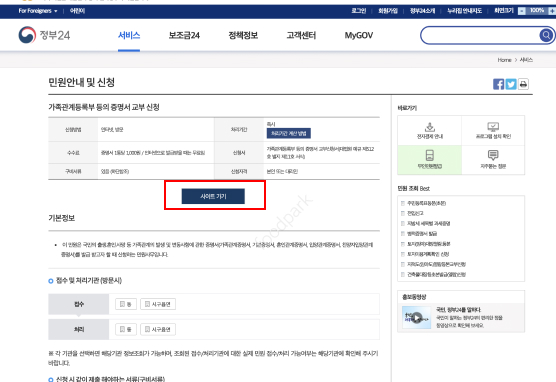Select the 서비스 menu tab
The image size is (556, 382).
click(x=129, y=35)
